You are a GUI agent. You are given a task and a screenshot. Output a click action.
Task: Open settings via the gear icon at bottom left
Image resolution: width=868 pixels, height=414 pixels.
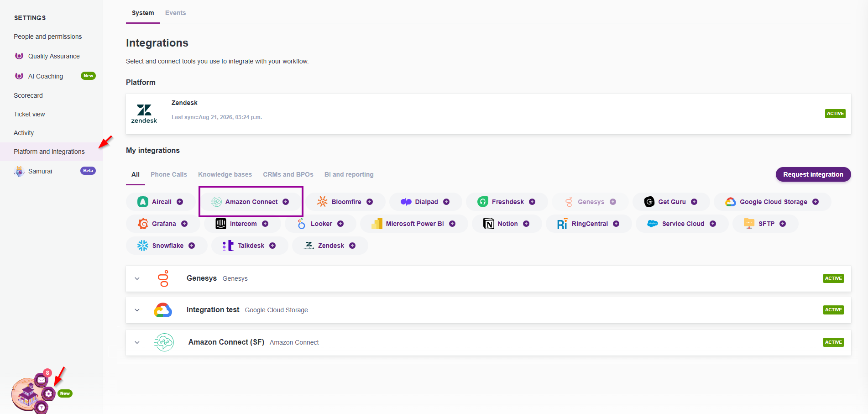[48, 393]
